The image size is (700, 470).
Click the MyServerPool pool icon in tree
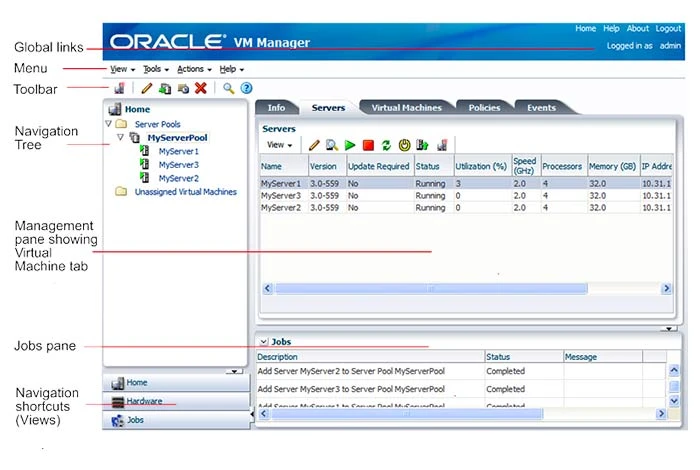(135, 137)
